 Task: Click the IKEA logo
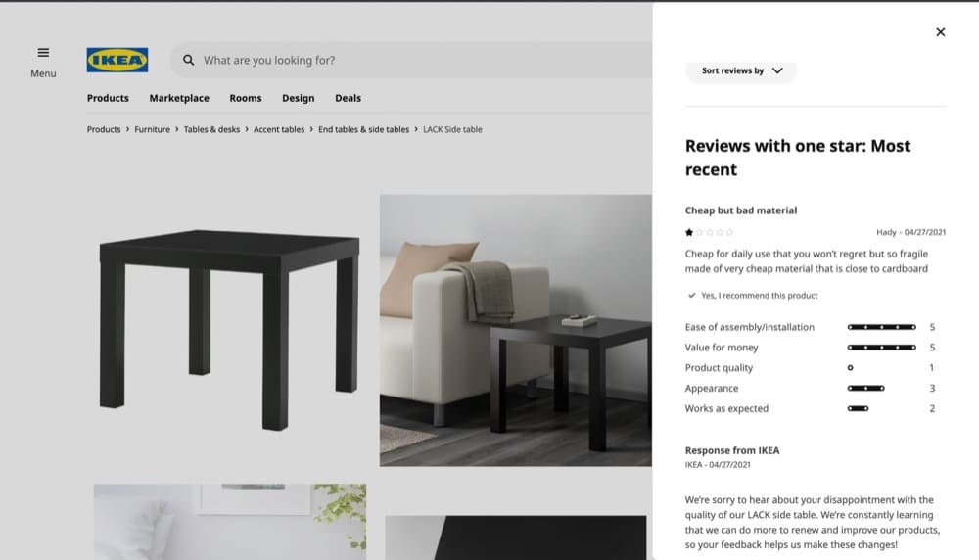point(117,60)
